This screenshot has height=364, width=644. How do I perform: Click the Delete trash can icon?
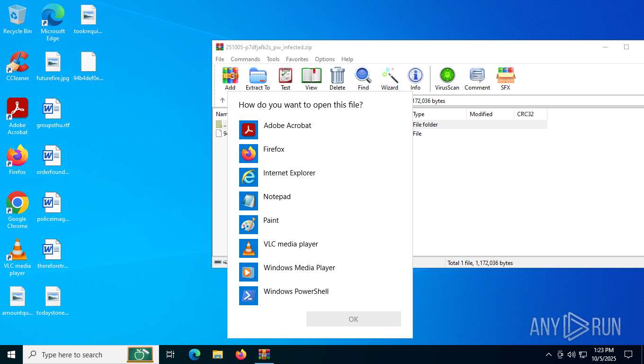click(337, 79)
